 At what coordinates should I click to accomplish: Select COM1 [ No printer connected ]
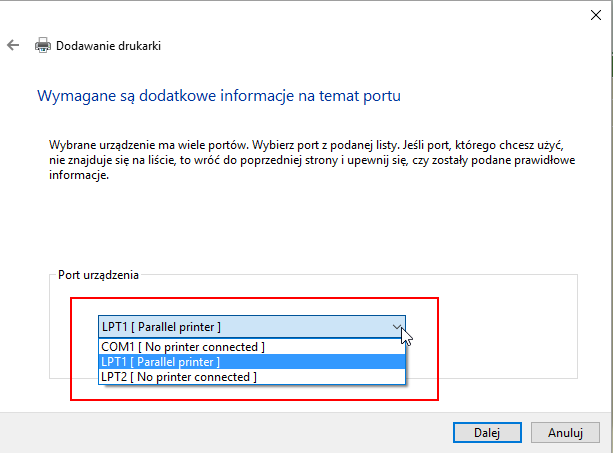pyautogui.click(x=252, y=347)
